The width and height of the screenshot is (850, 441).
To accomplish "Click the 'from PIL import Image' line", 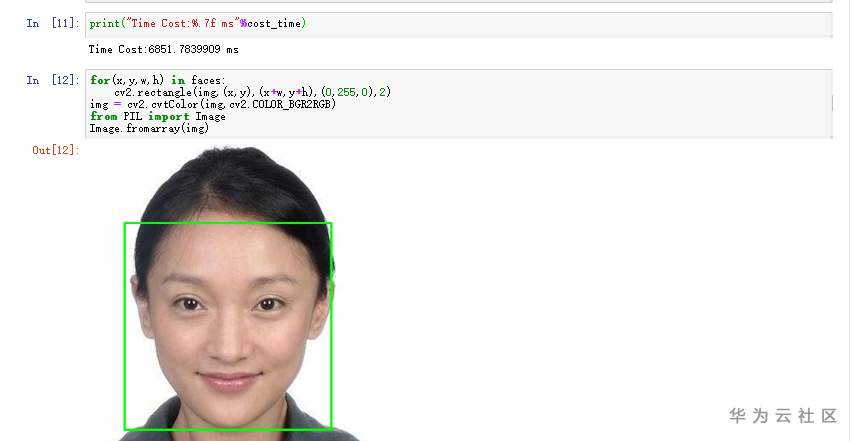I will 158,116.
